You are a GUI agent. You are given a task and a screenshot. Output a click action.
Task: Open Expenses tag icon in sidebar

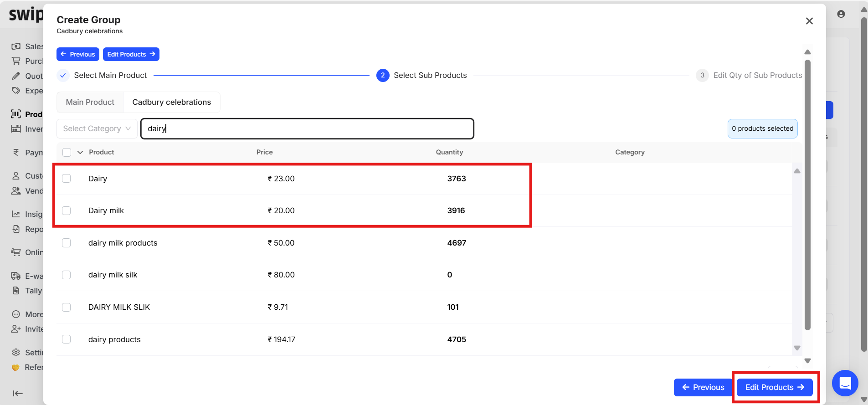16,91
